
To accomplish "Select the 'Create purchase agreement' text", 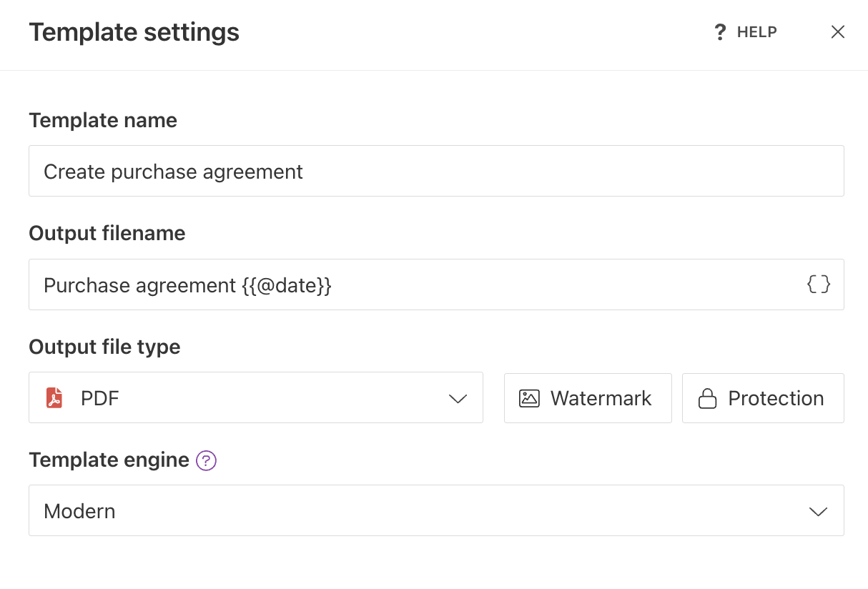I will click(173, 172).
